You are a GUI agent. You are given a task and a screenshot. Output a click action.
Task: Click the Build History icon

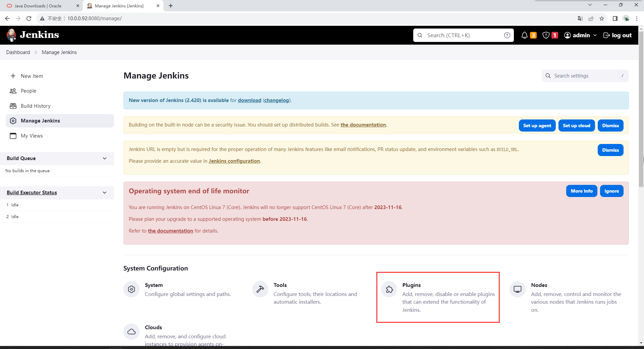point(13,106)
